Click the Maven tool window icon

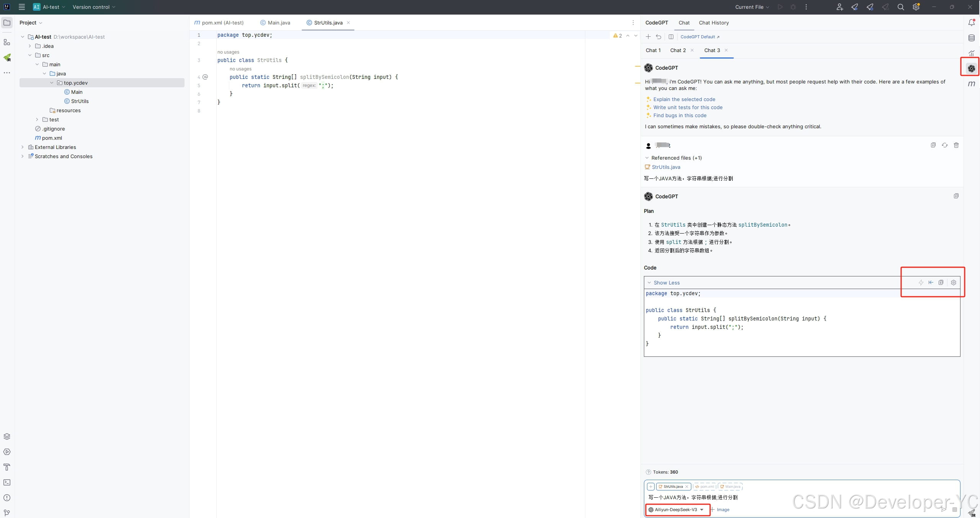(971, 84)
